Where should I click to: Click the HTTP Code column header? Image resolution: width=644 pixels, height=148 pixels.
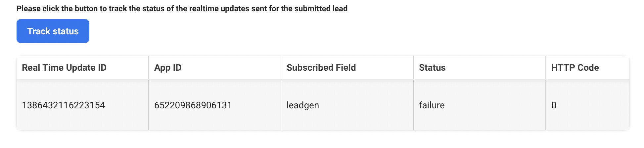[575, 68]
